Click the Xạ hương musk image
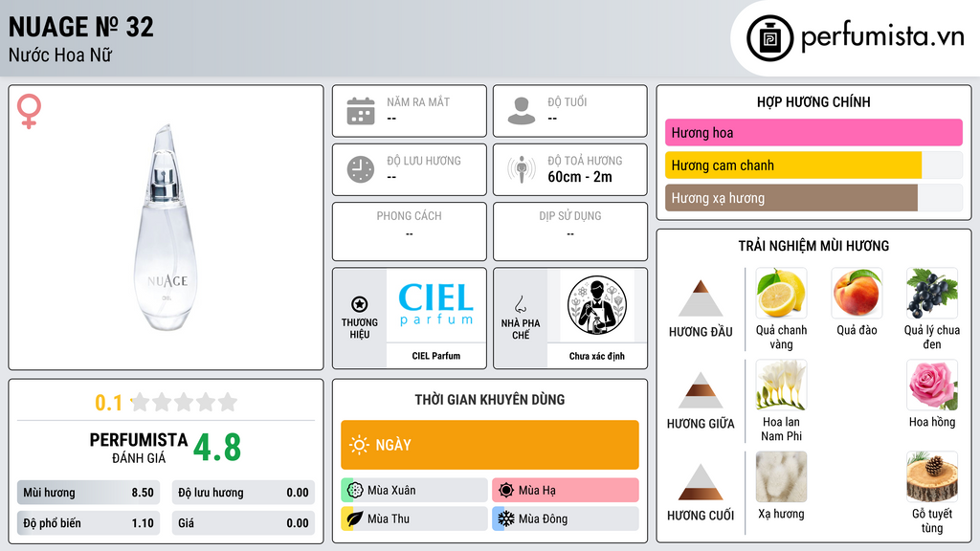Viewport: 980px width, 551px height. [x=781, y=476]
